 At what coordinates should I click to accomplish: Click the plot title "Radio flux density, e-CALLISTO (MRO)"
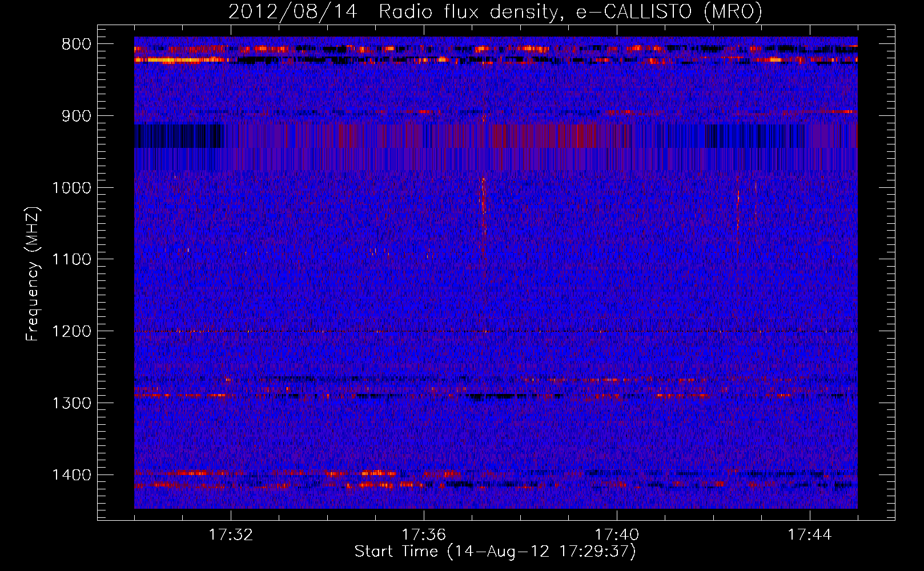click(571, 11)
